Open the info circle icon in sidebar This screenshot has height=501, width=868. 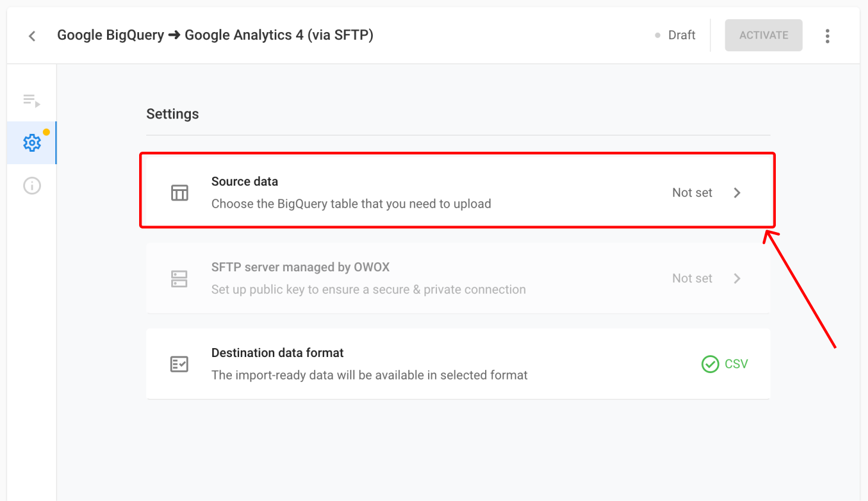pos(32,186)
